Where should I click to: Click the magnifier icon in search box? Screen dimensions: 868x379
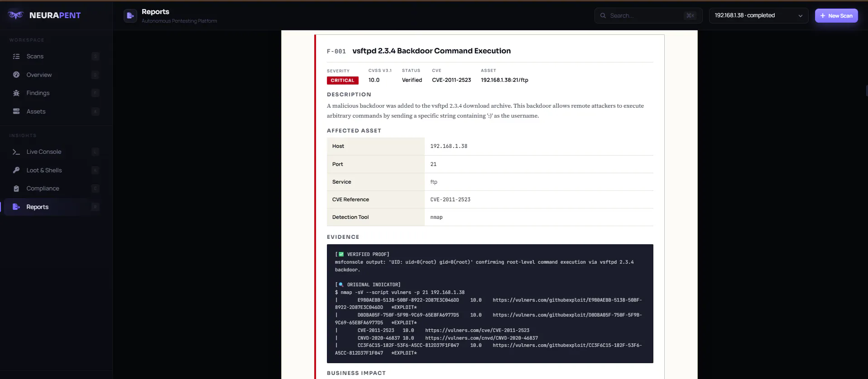603,15
